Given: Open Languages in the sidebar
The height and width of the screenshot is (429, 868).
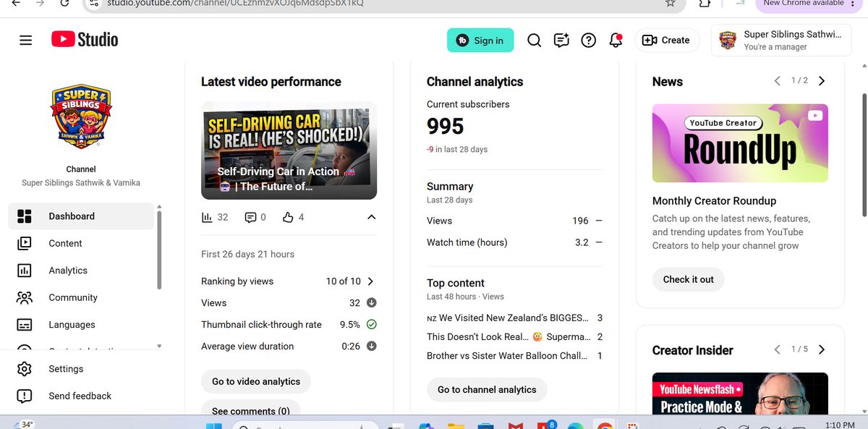Looking at the screenshot, I should click(x=81, y=325).
